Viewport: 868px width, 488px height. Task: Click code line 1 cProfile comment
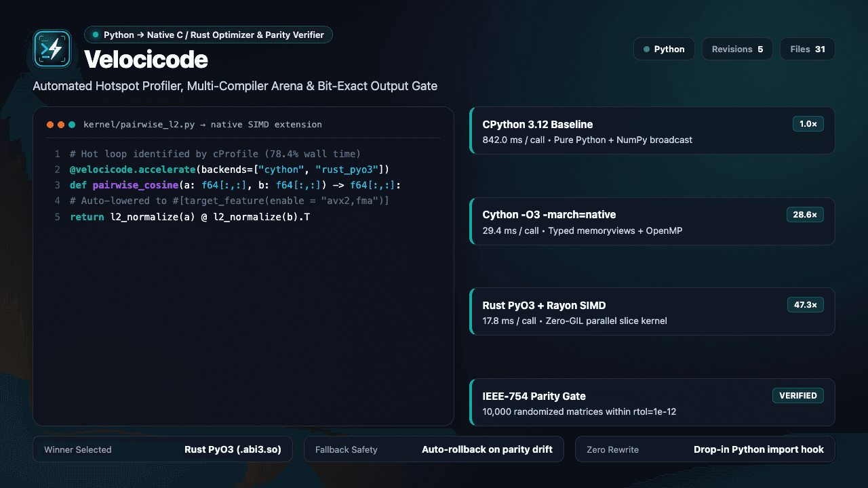[215, 154]
